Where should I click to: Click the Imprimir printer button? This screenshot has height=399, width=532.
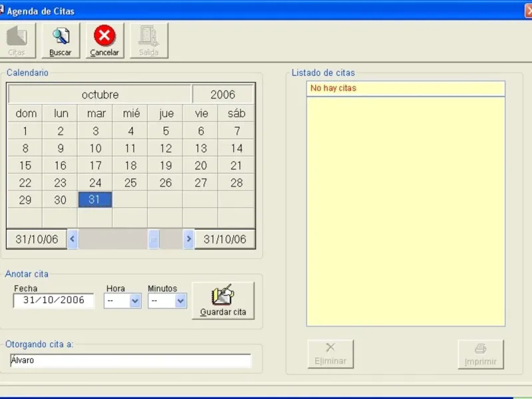click(x=480, y=354)
